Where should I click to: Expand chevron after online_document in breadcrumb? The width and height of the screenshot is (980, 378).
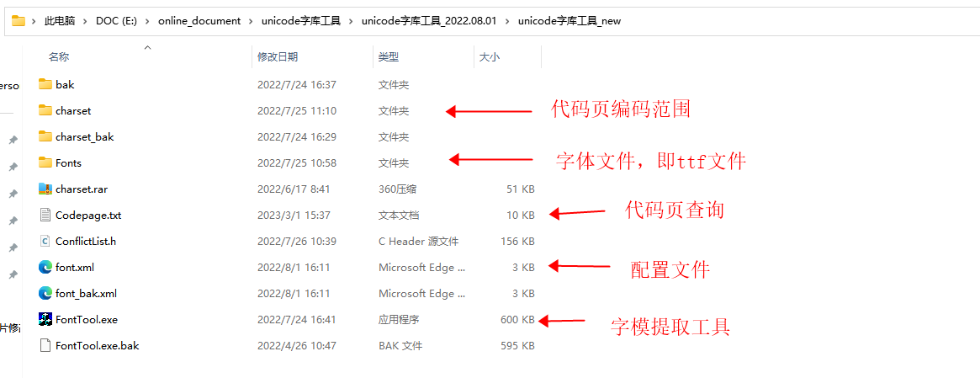tap(252, 21)
